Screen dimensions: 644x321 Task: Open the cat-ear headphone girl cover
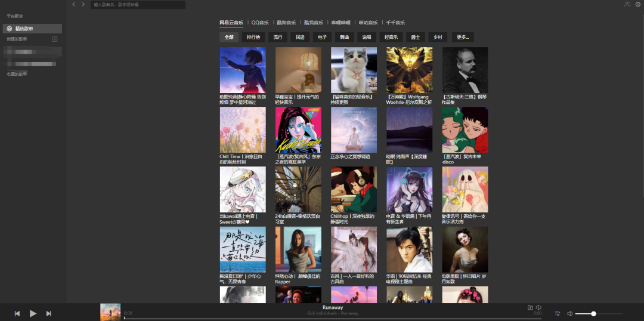[x=410, y=190]
